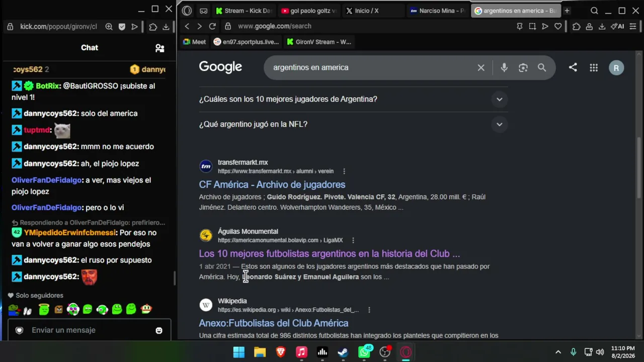Click the BotRix username in chat
The height and width of the screenshot is (362, 644).
point(48,86)
